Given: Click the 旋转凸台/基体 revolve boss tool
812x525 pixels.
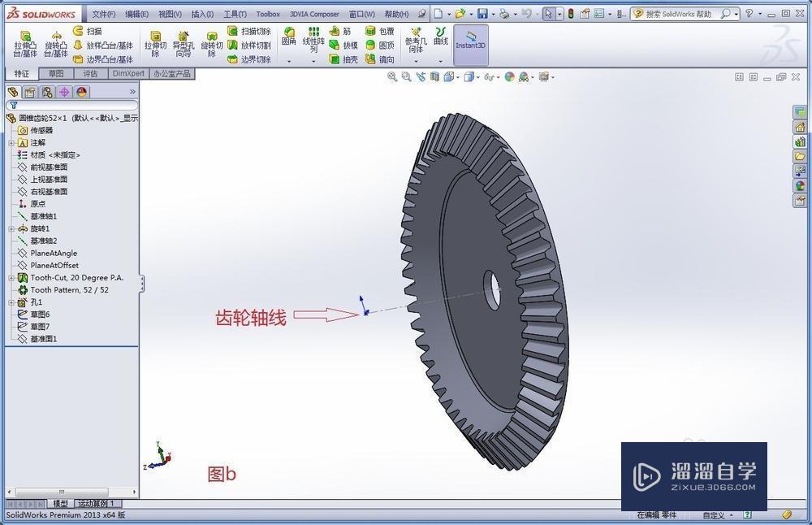Looking at the screenshot, I should [x=55, y=45].
